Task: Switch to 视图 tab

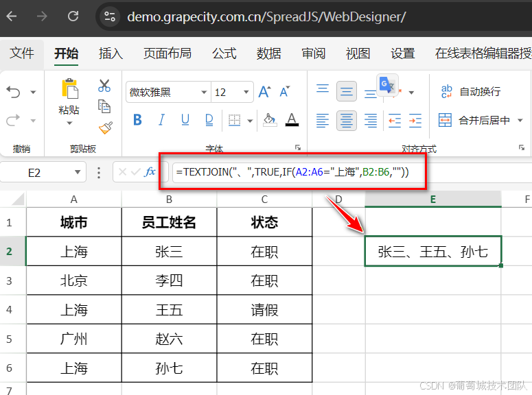Action: [x=358, y=53]
